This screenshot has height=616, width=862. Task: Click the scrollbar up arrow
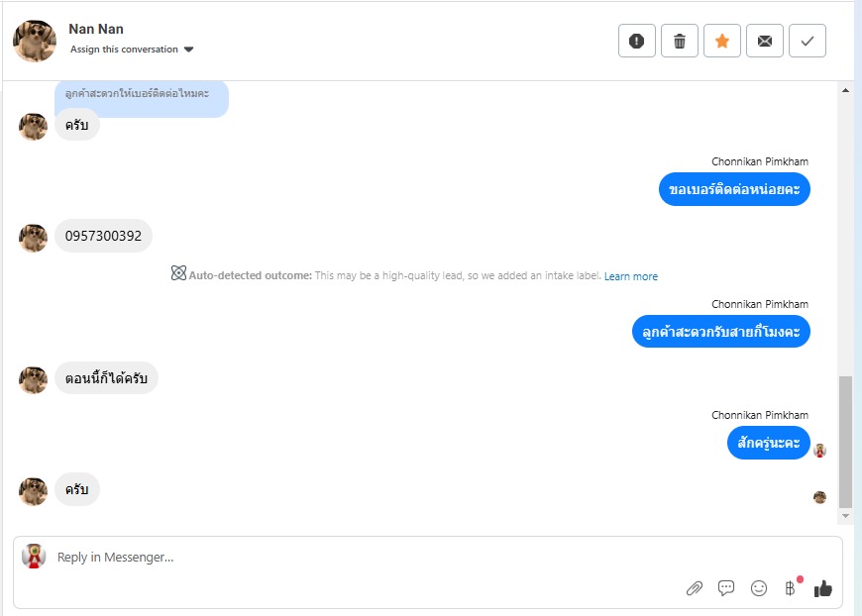point(845,91)
